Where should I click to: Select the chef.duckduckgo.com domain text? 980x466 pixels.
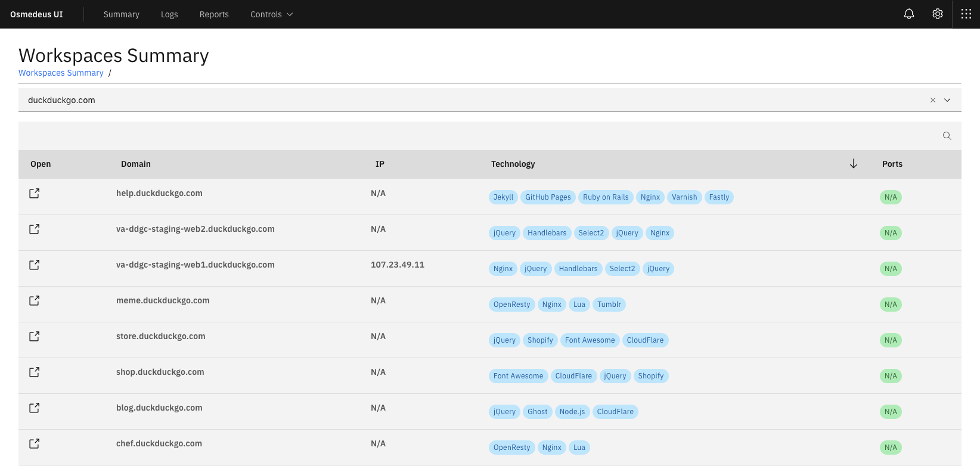click(x=159, y=443)
